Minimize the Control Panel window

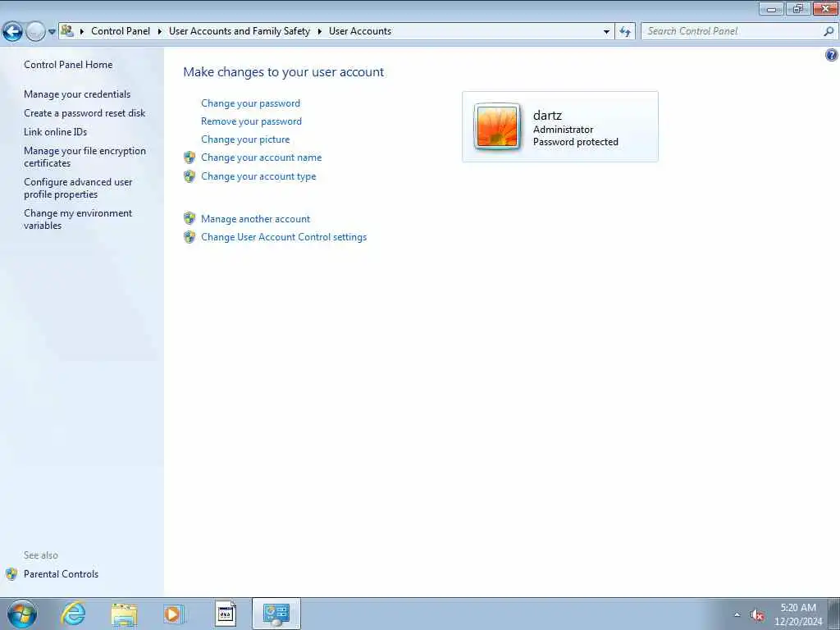click(772, 8)
